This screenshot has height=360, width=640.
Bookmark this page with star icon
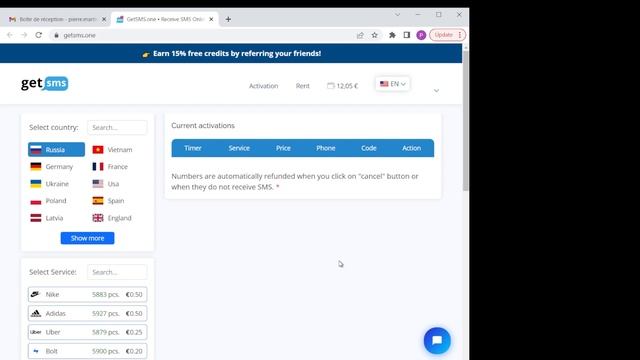[375, 35]
